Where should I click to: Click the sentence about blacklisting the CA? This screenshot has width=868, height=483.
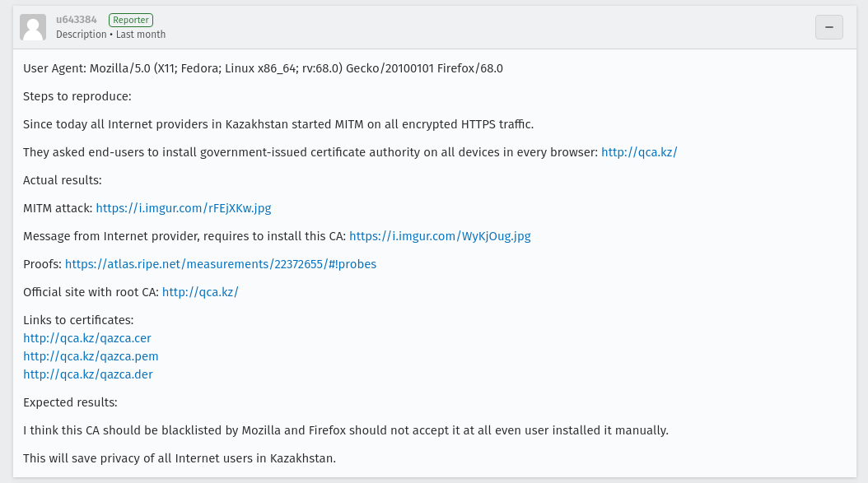point(346,430)
